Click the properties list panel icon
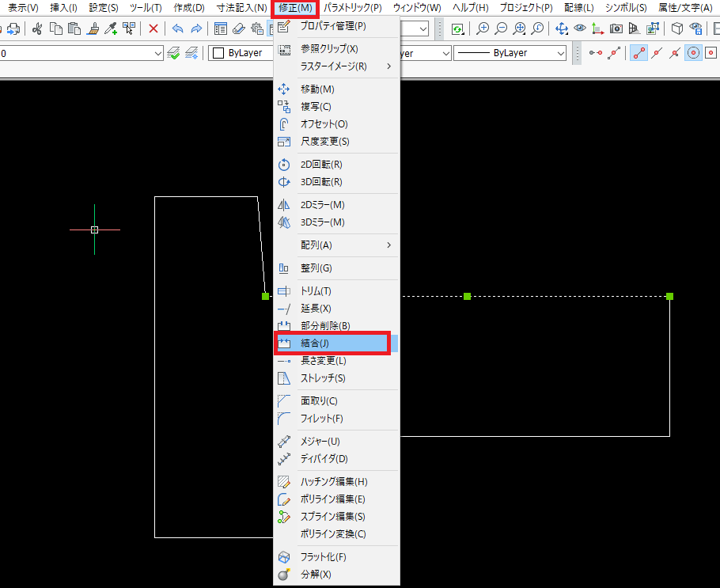 tap(221, 29)
